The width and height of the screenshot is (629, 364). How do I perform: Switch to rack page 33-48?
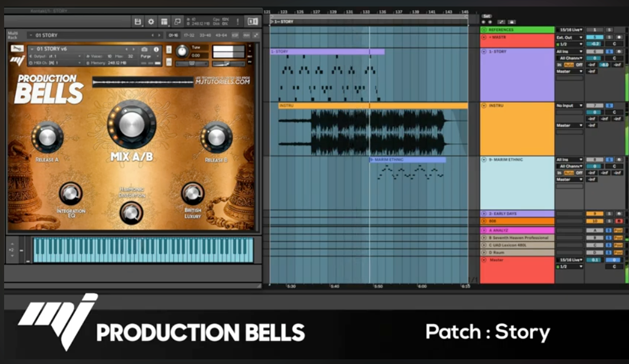[x=205, y=35]
